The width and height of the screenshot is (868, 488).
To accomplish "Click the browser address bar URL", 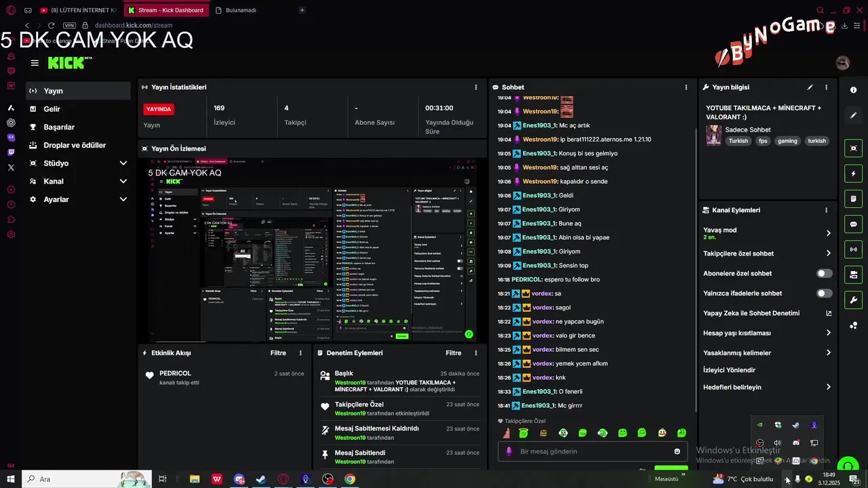I will tap(134, 26).
